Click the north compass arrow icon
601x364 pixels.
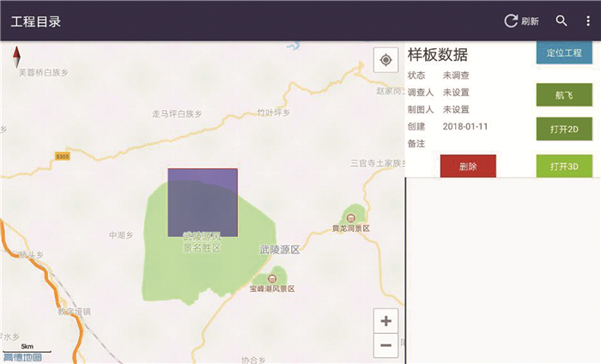click(16, 58)
